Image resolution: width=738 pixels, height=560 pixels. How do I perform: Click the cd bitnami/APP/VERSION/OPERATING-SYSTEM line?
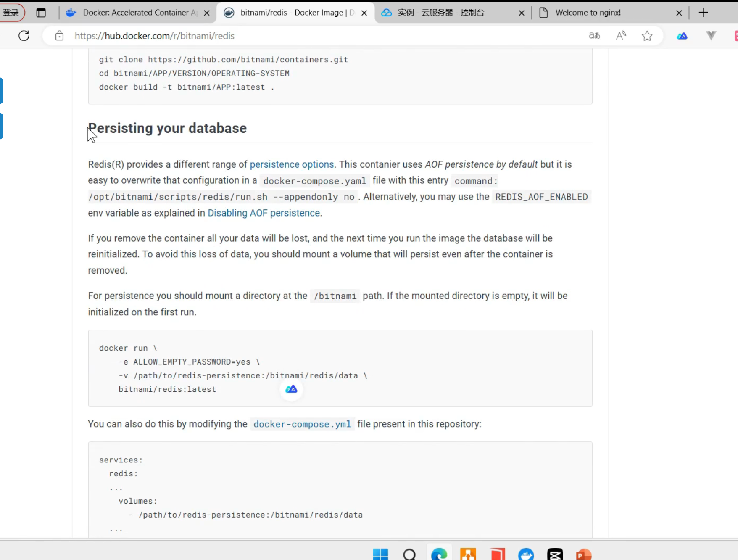point(194,74)
